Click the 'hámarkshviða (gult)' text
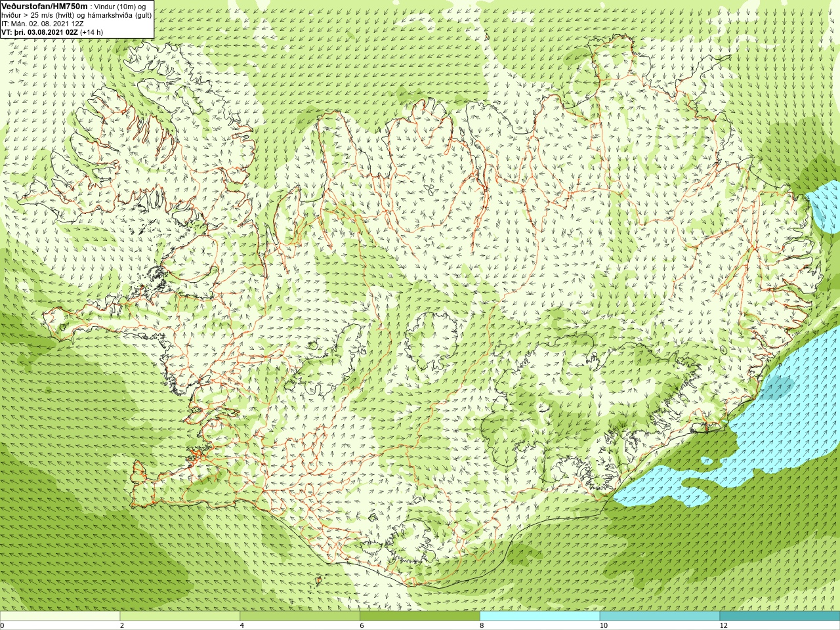 pyautogui.click(x=119, y=15)
